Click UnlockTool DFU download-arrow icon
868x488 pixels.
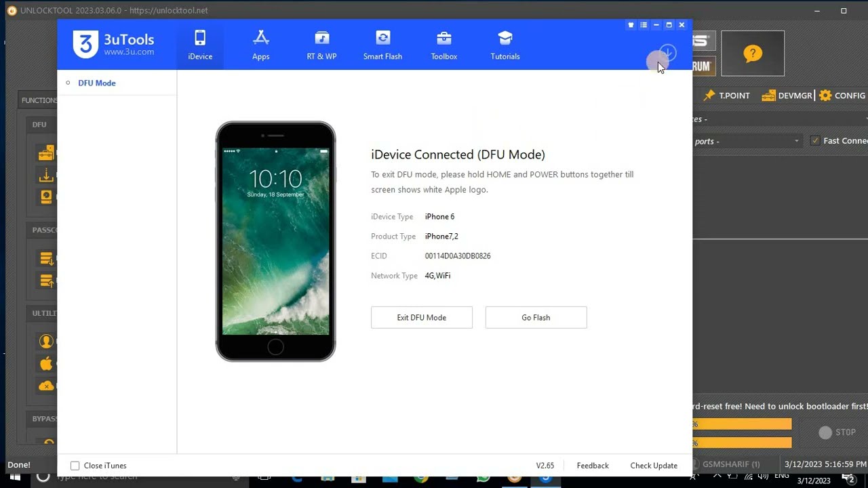tap(46, 176)
